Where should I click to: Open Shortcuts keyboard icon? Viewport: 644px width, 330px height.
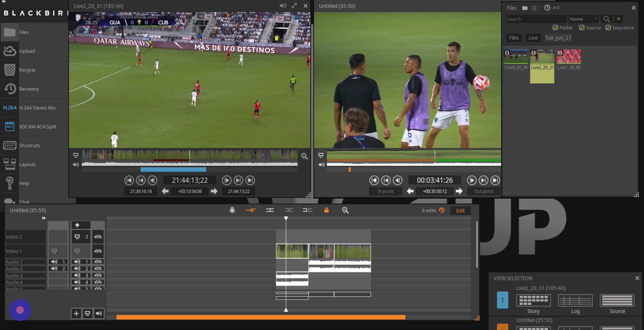(x=10, y=145)
